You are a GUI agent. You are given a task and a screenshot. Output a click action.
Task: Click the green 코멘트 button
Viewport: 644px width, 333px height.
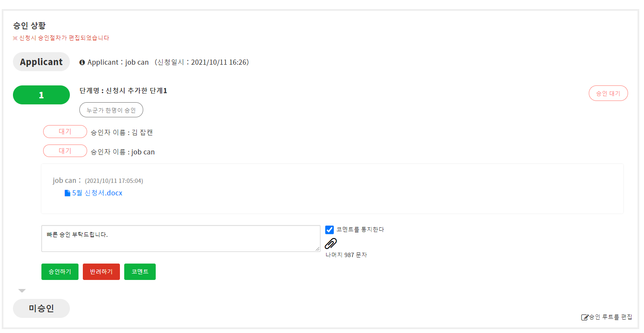click(140, 272)
